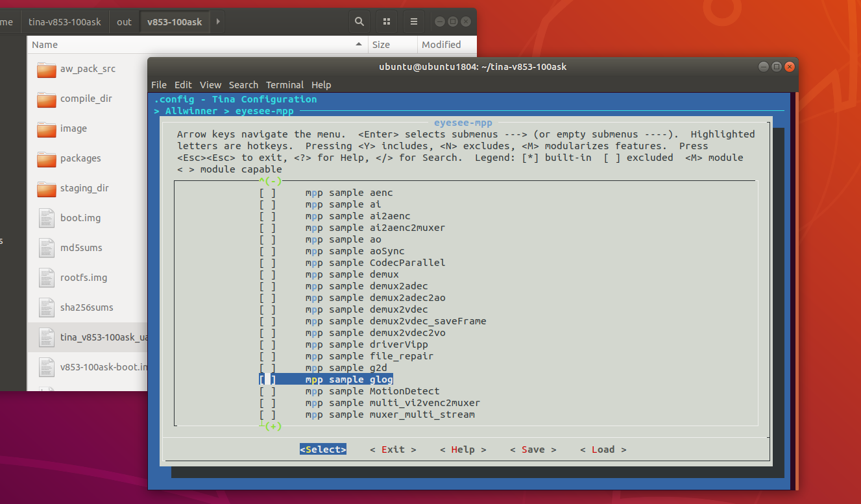Toggle the mpp sample glog checkbox
861x504 pixels.
click(267, 379)
